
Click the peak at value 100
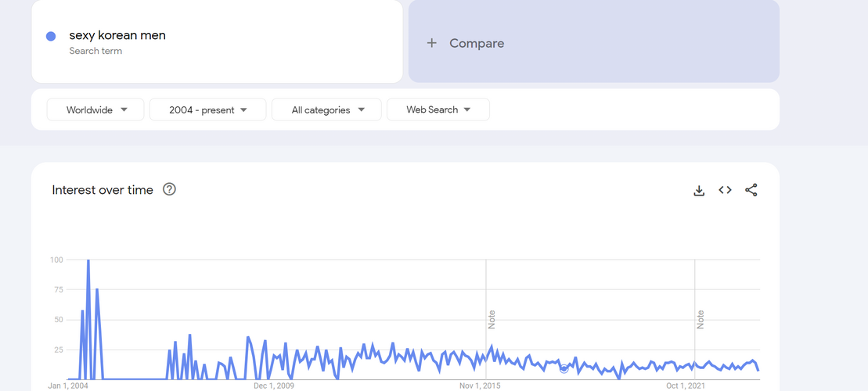pos(88,260)
